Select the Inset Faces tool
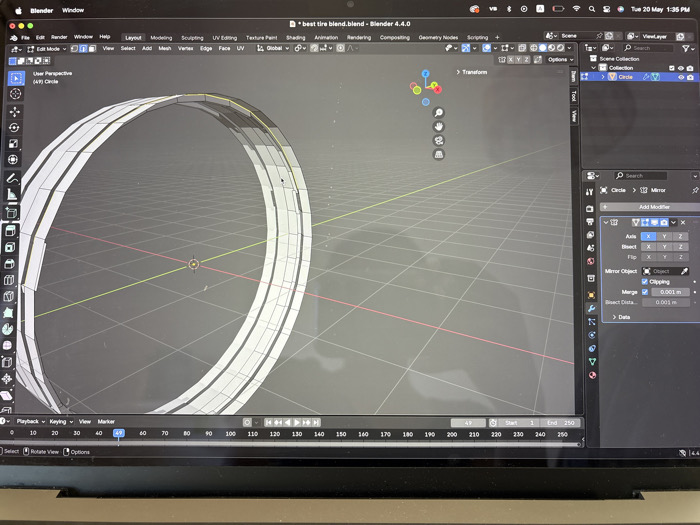This screenshot has height=525, width=700. [x=9, y=247]
